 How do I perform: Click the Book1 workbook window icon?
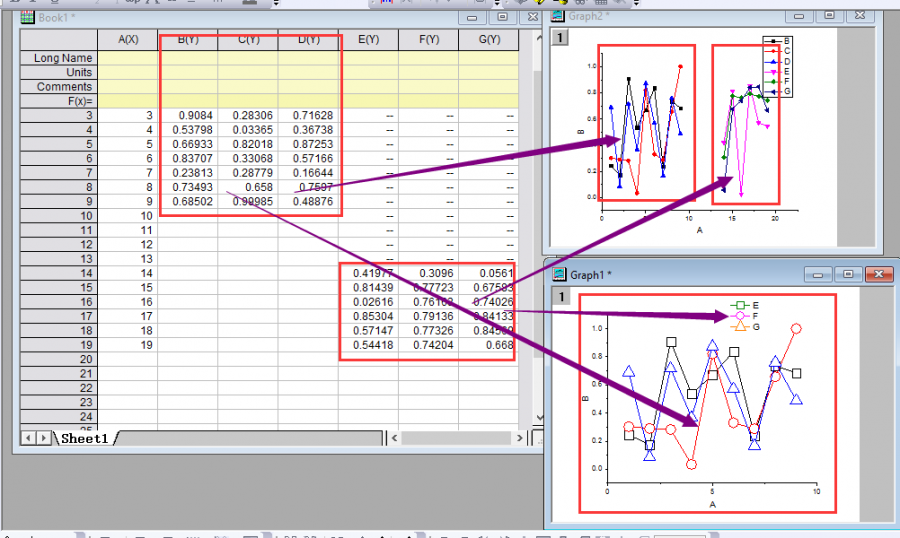(27, 18)
